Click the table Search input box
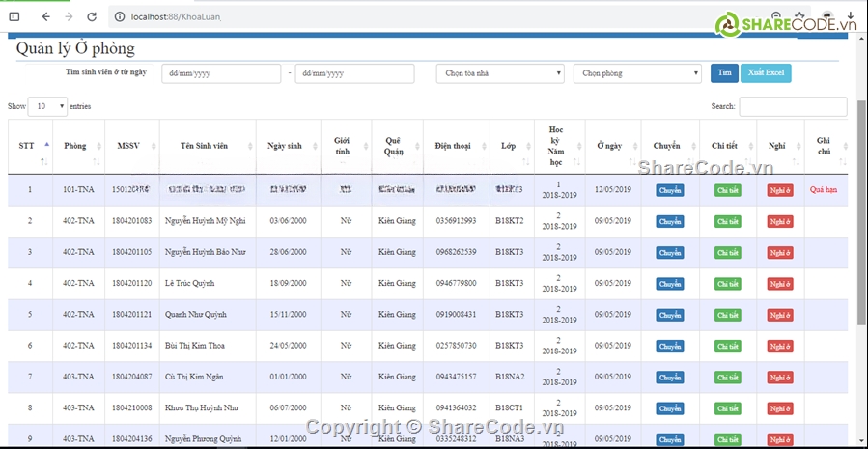Viewport: 868px width, 449px height. [x=793, y=106]
